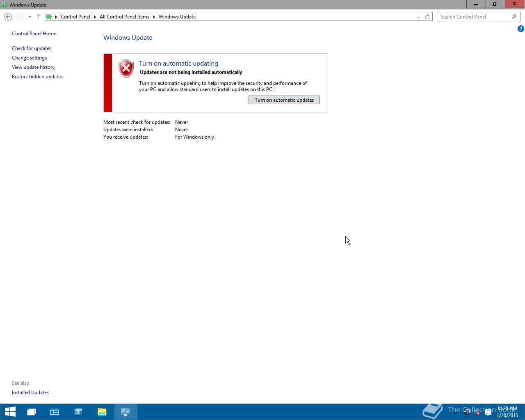Click the Windows Update page title

(x=128, y=37)
